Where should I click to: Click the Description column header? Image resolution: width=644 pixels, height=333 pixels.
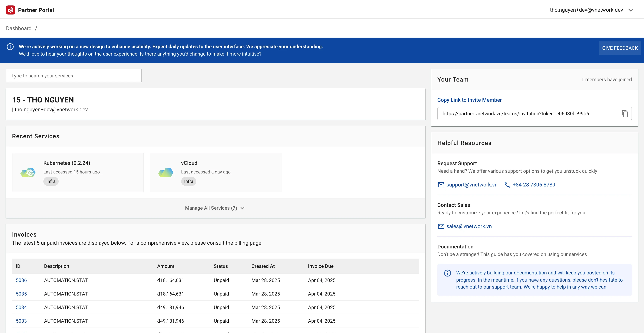coord(57,266)
